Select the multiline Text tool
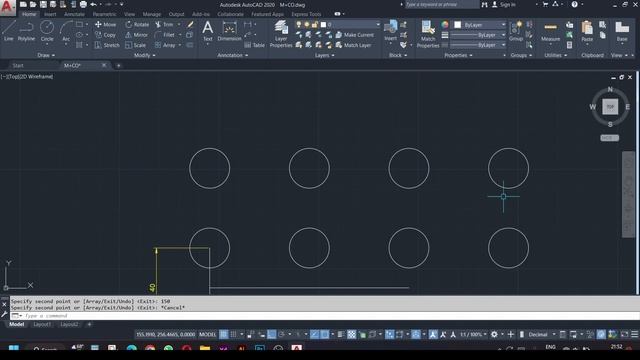 click(x=208, y=31)
